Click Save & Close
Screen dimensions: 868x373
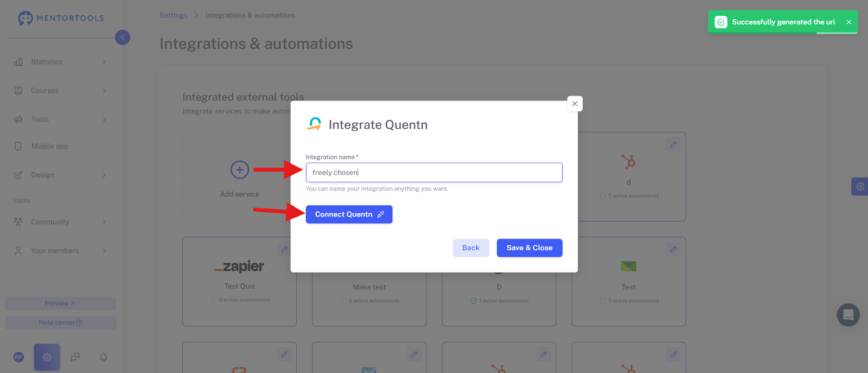(x=529, y=248)
